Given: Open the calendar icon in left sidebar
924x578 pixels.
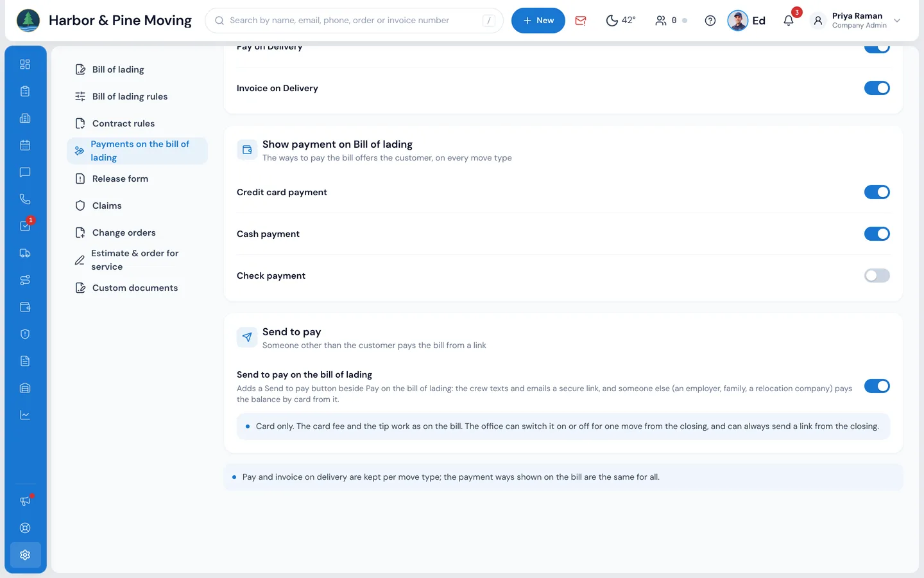Looking at the screenshot, I should 25,145.
